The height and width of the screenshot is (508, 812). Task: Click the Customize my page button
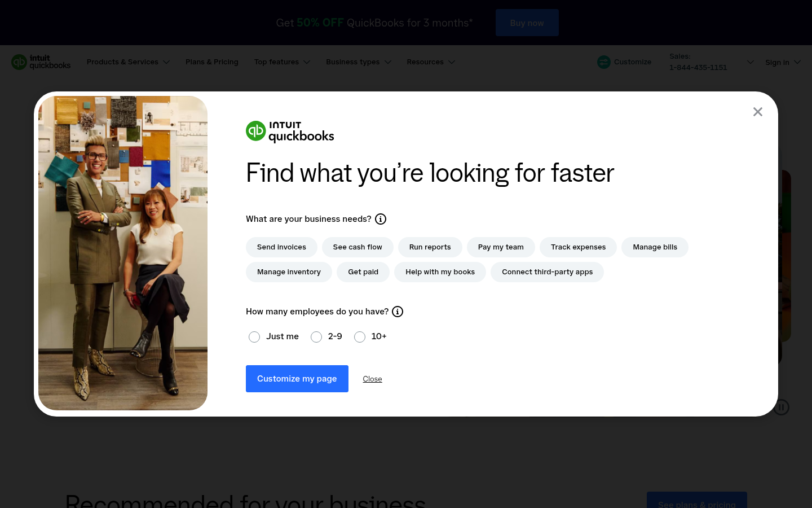tap(297, 379)
